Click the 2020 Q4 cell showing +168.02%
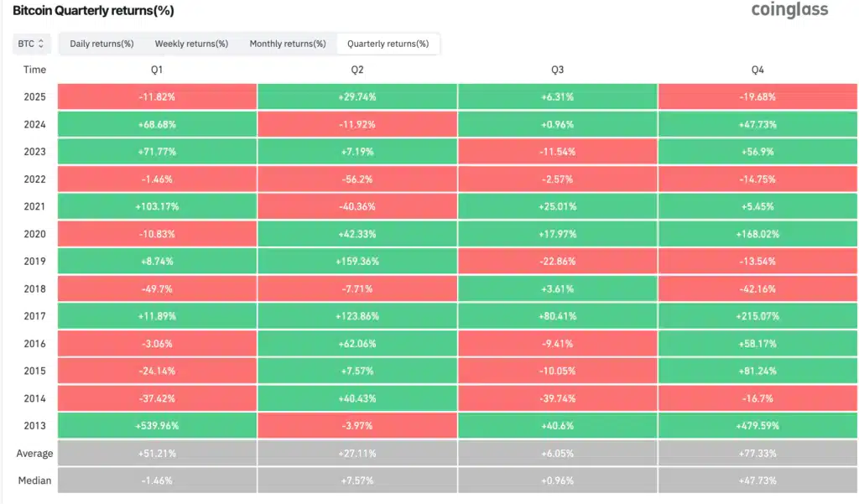 pos(757,234)
